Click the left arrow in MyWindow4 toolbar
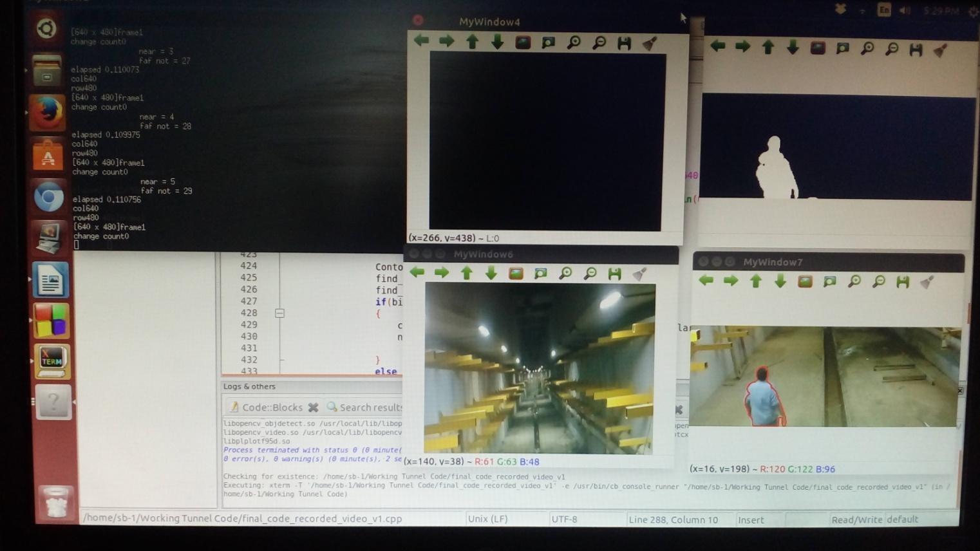Image resolution: width=980 pixels, height=551 pixels. (422, 41)
